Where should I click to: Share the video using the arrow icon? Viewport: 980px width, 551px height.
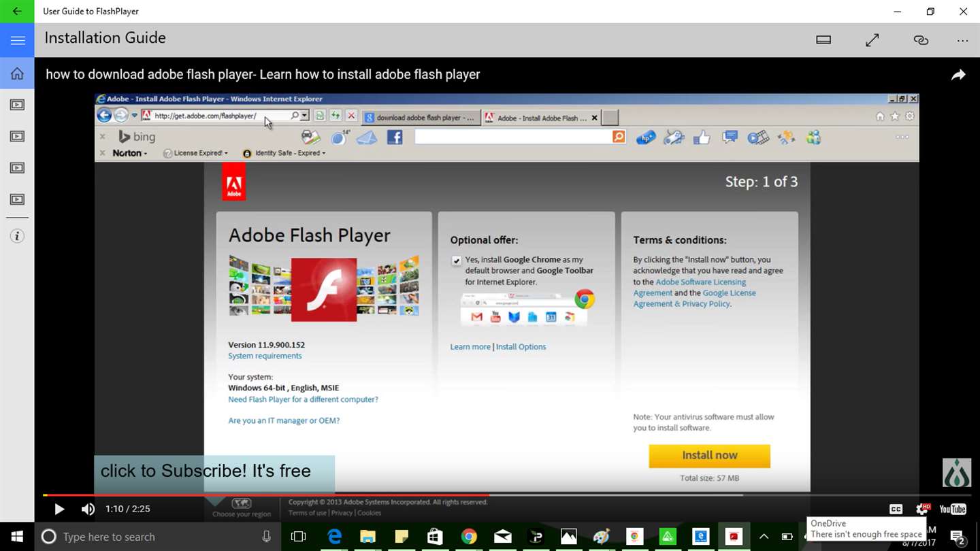click(x=958, y=75)
